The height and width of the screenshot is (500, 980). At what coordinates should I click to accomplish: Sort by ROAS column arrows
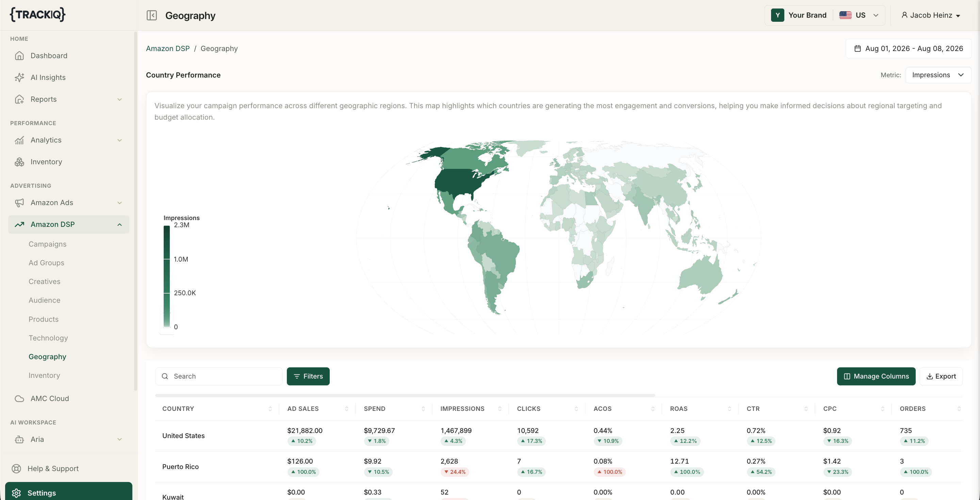click(x=729, y=409)
